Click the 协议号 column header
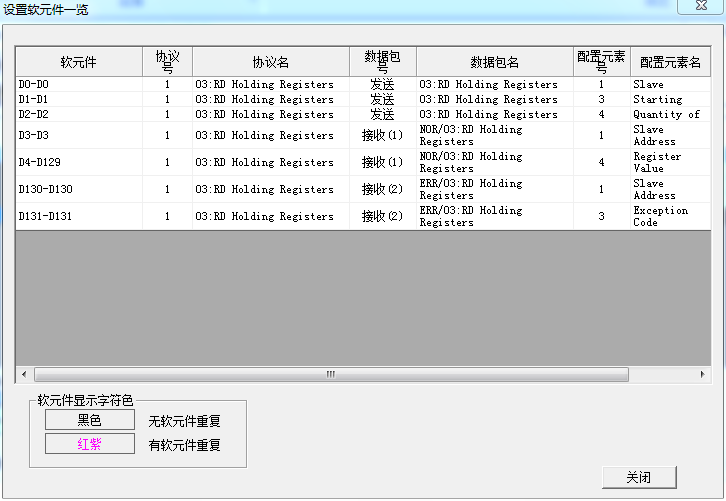 pyautogui.click(x=167, y=62)
